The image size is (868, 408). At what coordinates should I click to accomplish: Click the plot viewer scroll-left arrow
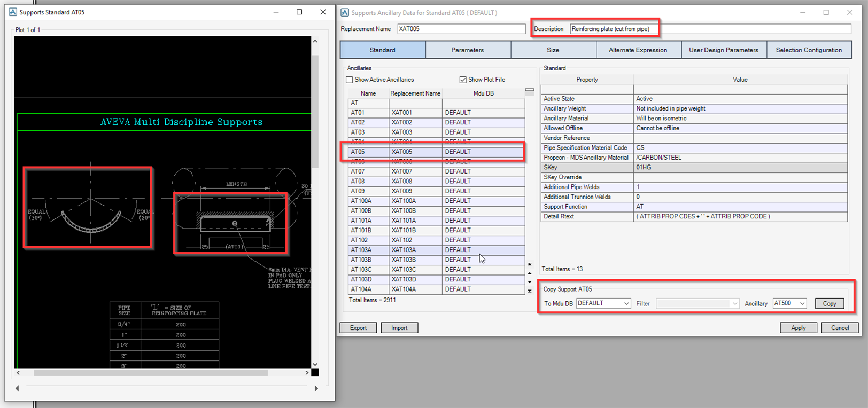[18, 373]
